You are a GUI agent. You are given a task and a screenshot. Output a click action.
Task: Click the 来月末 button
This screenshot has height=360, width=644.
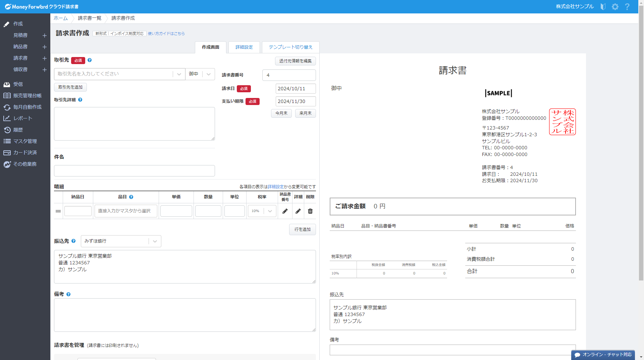tap(305, 113)
